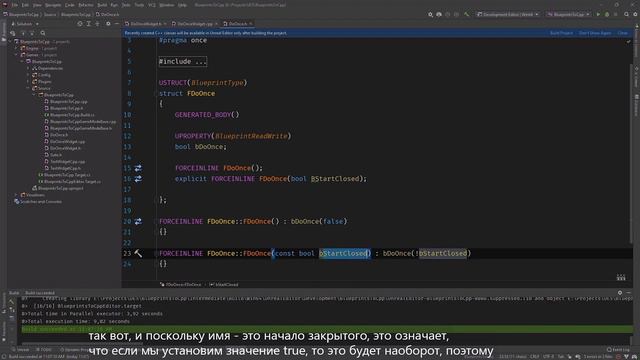The width and height of the screenshot is (640, 360).
Task: Open IDE settings gear at the top right
Action: [x=635, y=14]
